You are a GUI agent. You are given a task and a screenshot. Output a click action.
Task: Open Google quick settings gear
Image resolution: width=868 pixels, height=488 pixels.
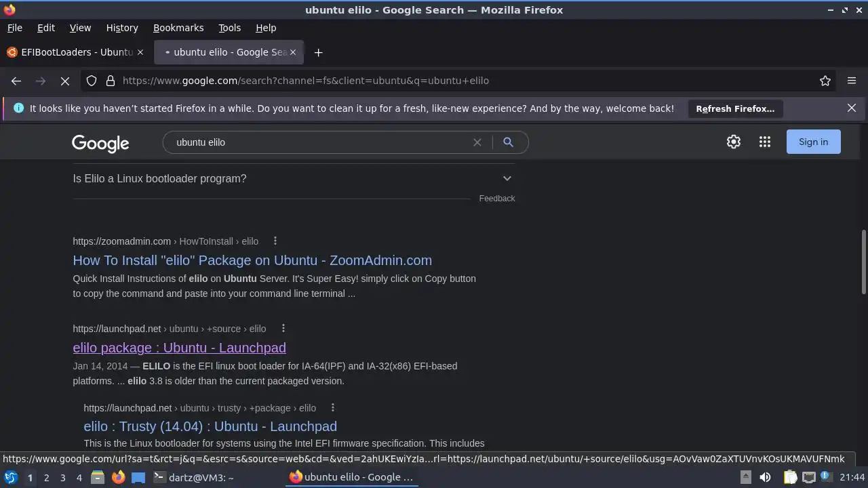point(734,142)
